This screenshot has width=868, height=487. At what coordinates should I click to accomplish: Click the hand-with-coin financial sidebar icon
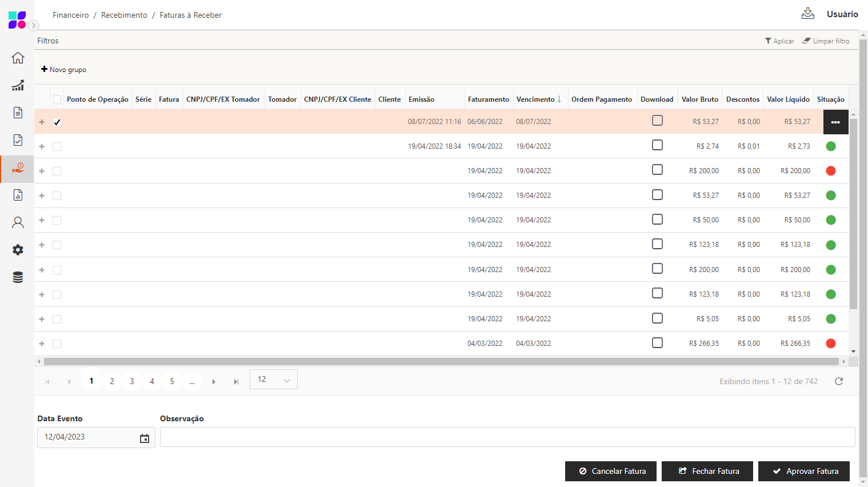(x=18, y=168)
